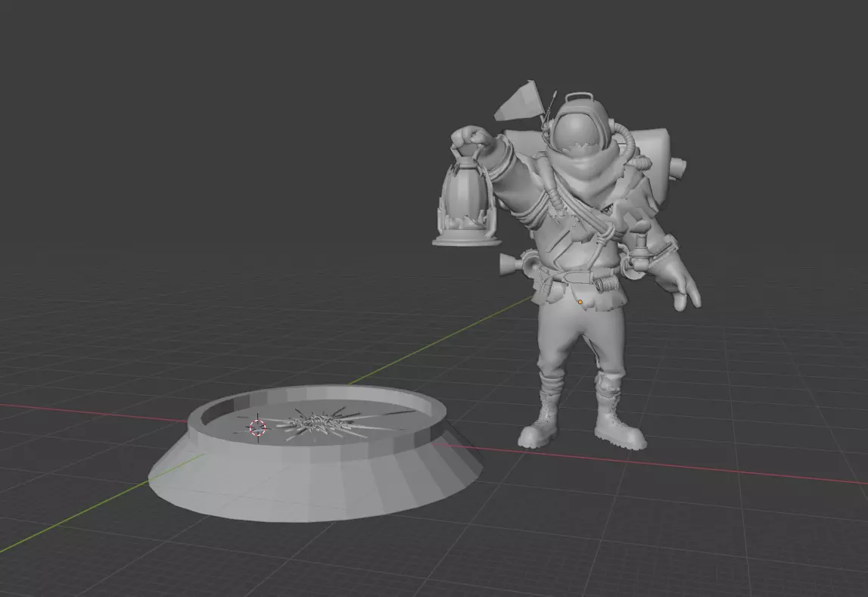Click the orange origin dot on the character
The width and height of the screenshot is (868, 597).
pyautogui.click(x=580, y=302)
